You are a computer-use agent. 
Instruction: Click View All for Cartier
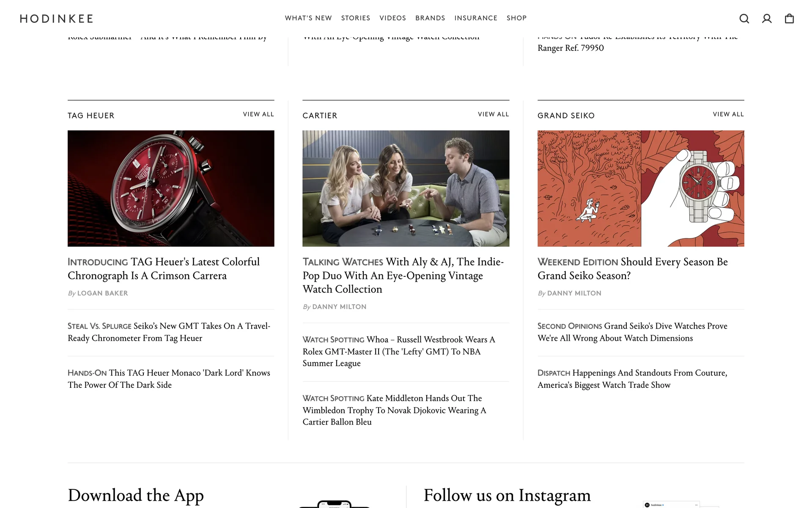(x=493, y=114)
